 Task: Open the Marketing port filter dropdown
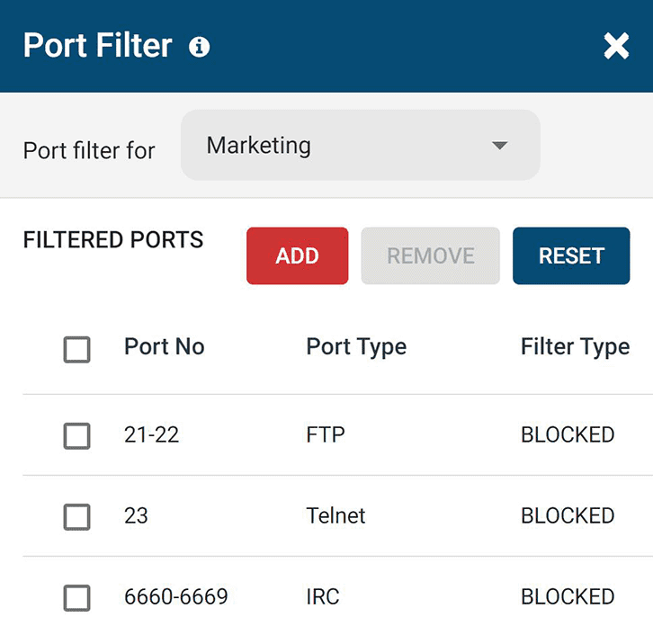pyautogui.click(x=360, y=146)
